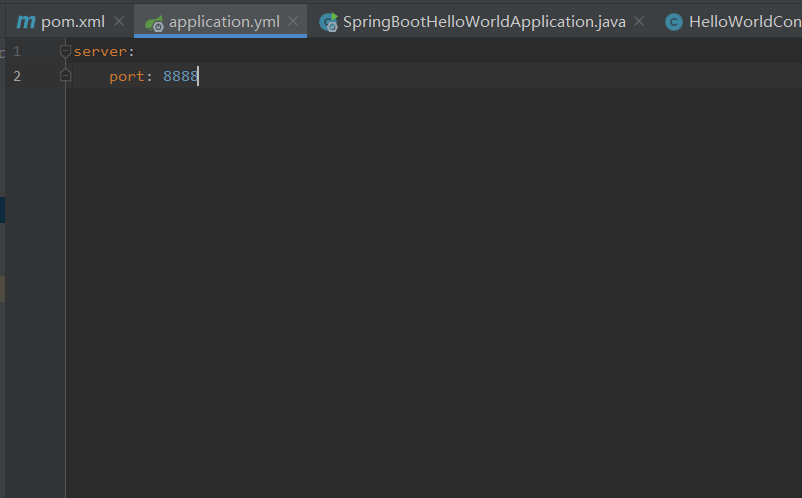
Task: Click the Maven icon on pom.xml tab
Action: (x=26, y=21)
